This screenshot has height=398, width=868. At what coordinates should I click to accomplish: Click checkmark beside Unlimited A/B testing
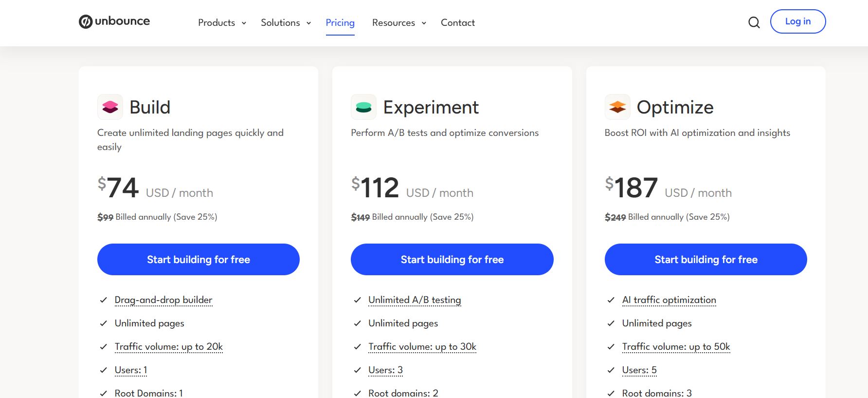(x=357, y=300)
